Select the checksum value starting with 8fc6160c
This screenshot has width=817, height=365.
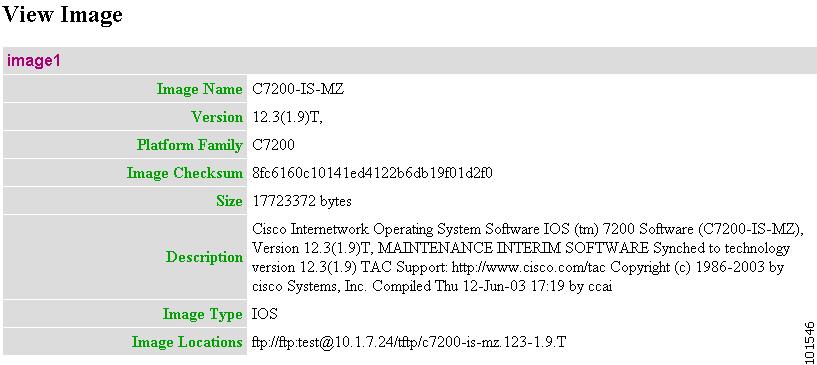pos(372,173)
